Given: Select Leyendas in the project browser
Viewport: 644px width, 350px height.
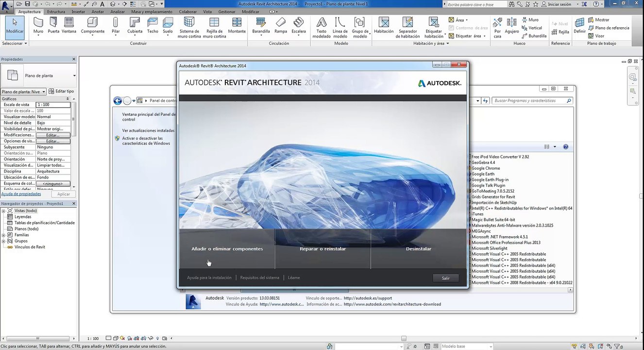Looking at the screenshot, I should [23, 217].
